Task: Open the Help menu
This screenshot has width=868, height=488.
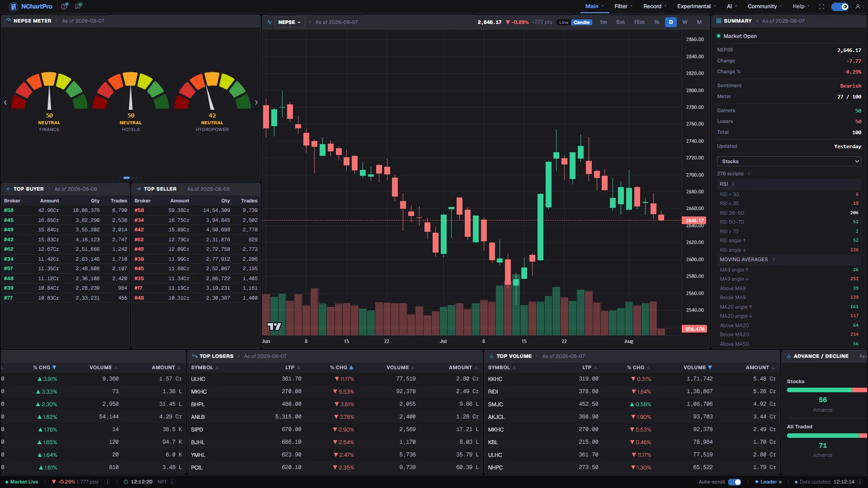Action: pyautogui.click(x=801, y=6)
